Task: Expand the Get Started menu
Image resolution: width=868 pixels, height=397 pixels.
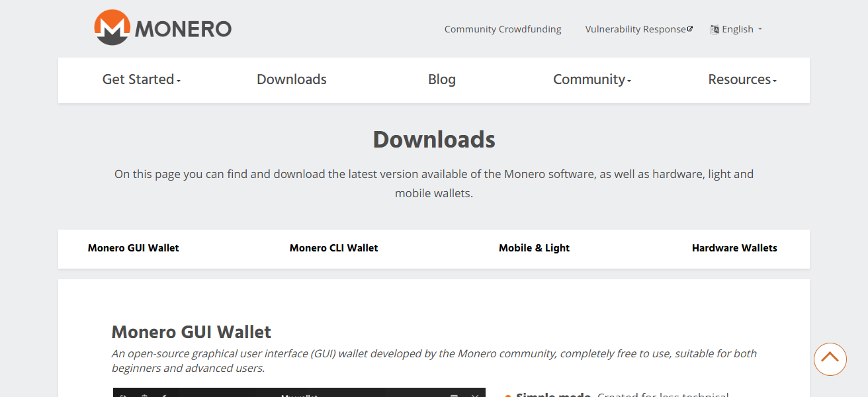Action: (x=142, y=79)
